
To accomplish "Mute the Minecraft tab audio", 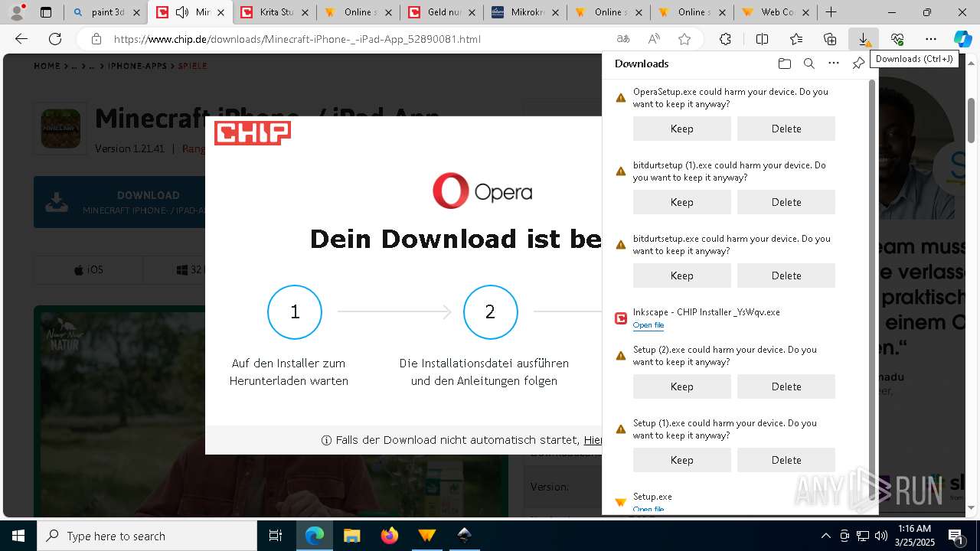I will point(182,12).
